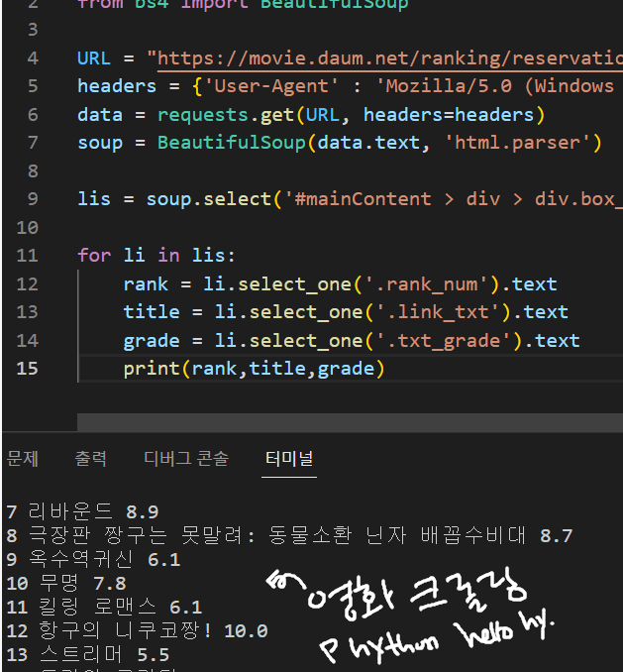Click the 'for li in lis:' line

pos(156,256)
